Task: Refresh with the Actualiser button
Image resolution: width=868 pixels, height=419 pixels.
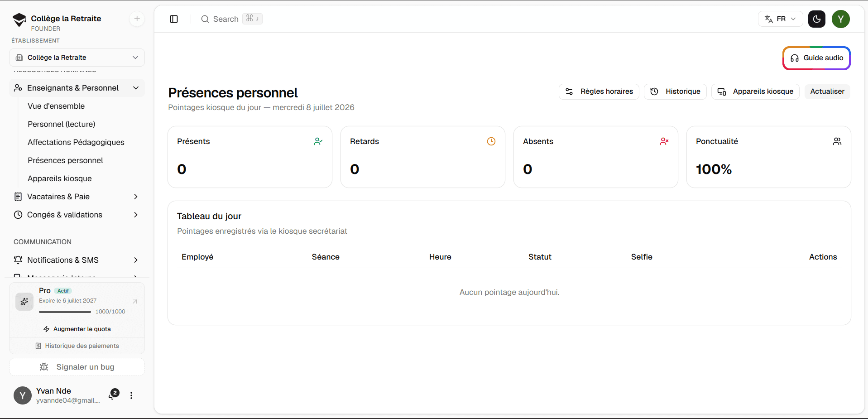Action: pyautogui.click(x=827, y=92)
